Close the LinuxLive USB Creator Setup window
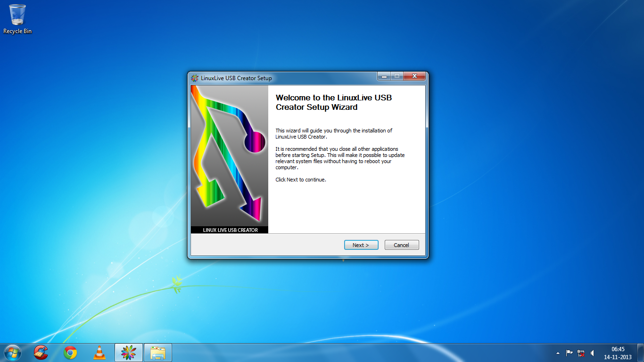This screenshot has width=644, height=362. [x=415, y=76]
